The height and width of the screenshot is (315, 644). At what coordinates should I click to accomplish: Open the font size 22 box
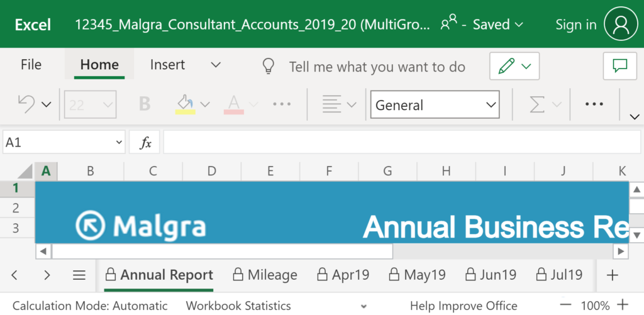pyautogui.click(x=91, y=105)
